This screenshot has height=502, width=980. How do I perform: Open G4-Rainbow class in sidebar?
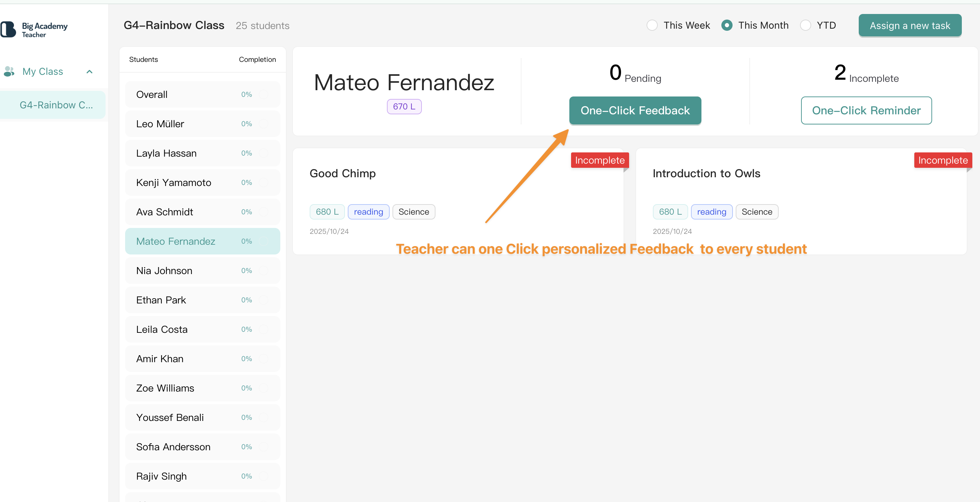pyautogui.click(x=56, y=105)
